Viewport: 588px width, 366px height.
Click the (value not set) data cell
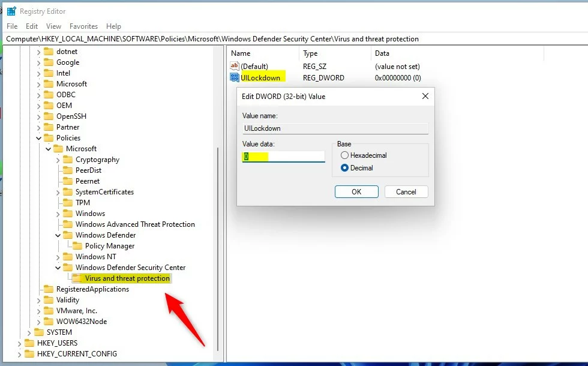point(397,67)
